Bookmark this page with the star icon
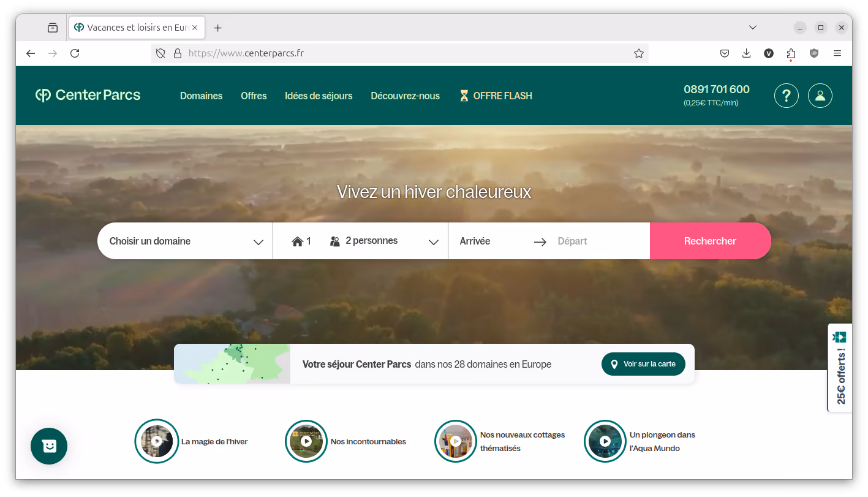868x497 pixels. [639, 53]
